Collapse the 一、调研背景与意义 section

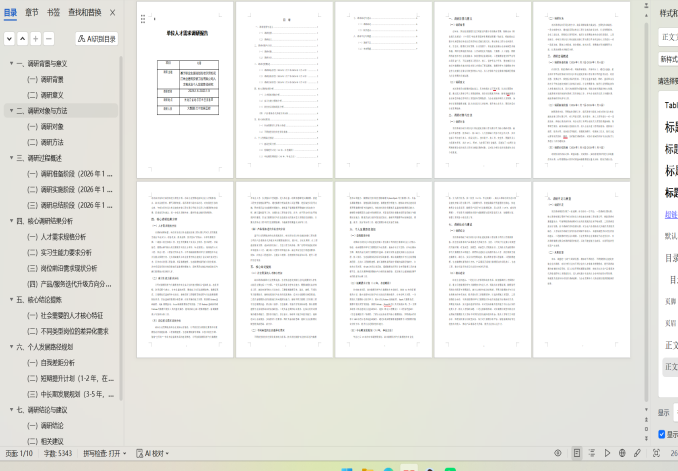pyautogui.click(x=9, y=63)
